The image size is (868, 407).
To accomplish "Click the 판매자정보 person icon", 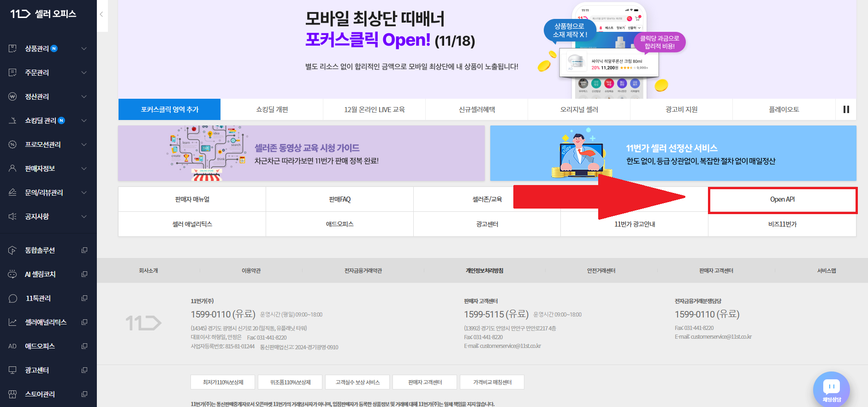I will point(12,168).
